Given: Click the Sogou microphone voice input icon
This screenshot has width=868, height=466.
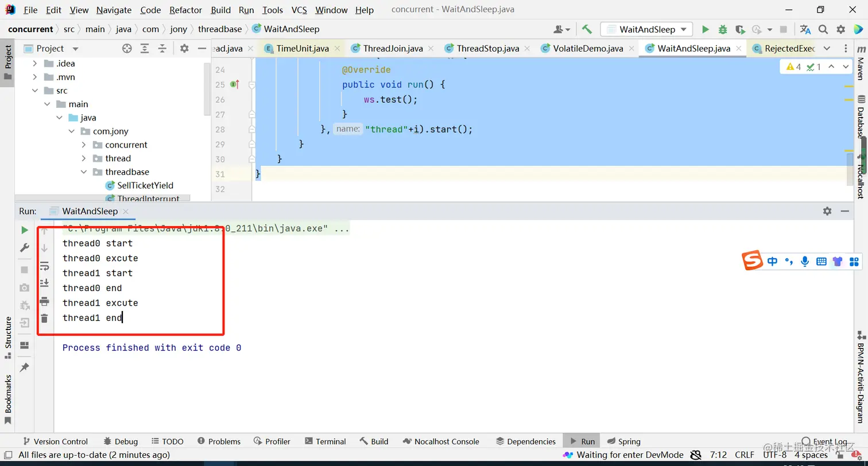Looking at the screenshot, I should pyautogui.click(x=805, y=262).
